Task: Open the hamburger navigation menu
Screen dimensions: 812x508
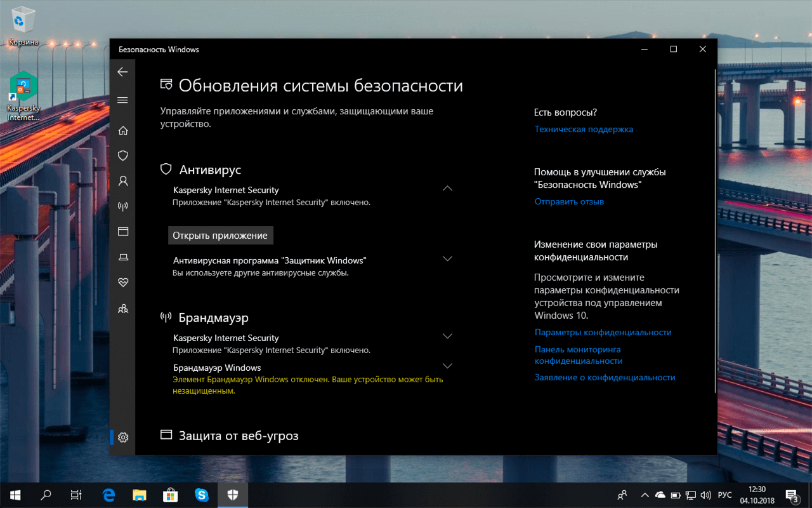Action: [122, 100]
